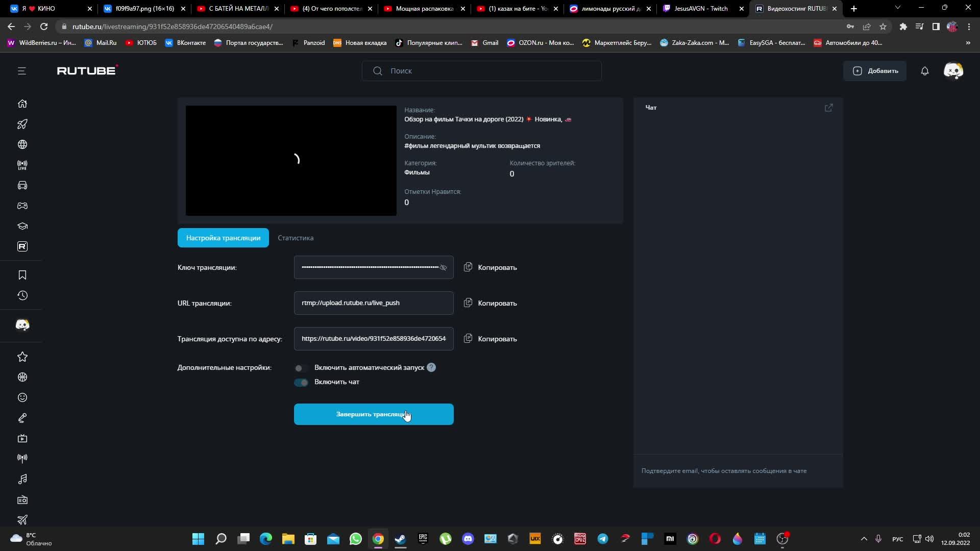The height and width of the screenshot is (551, 980).
Task: Reveal stream key with the eye icon
Action: click(443, 267)
